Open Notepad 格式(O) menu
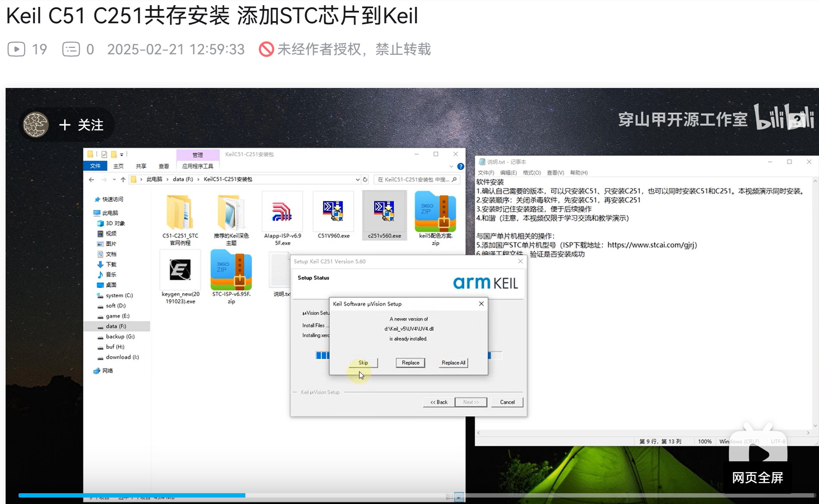This screenshot has width=819, height=504. tap(531, 173)
